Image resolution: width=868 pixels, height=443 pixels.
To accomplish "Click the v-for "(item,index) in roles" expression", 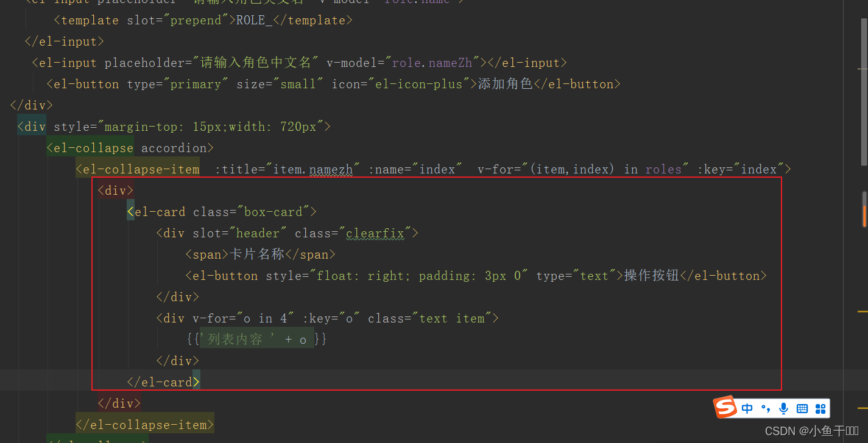I will coord(584,169).
